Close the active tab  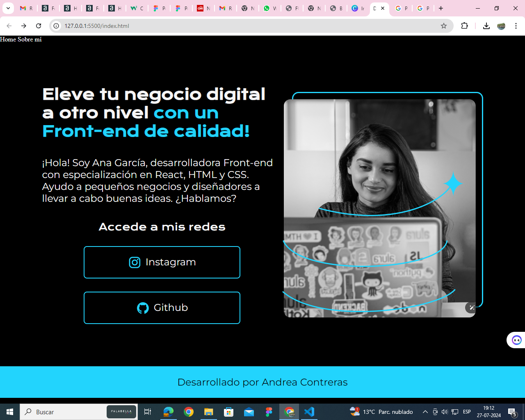coord(383,8)
